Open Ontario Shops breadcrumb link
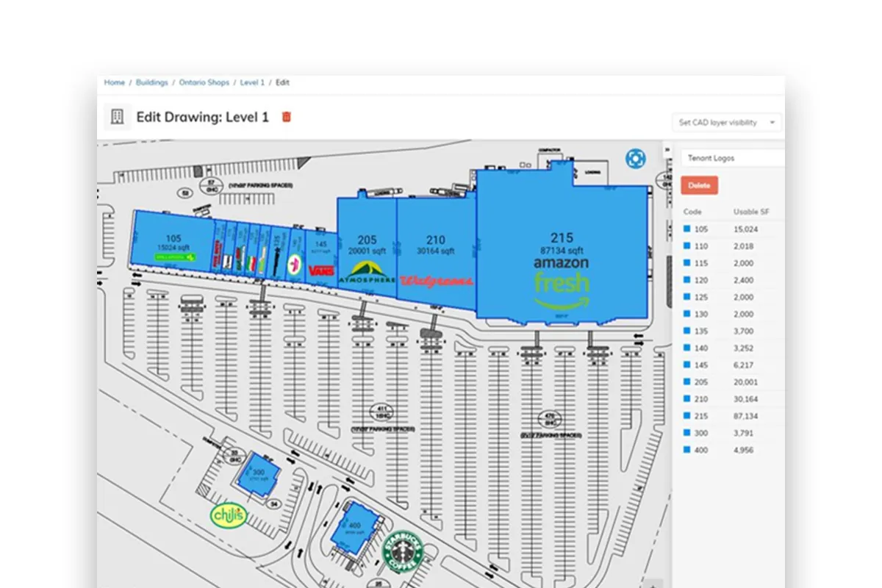This screenshot has width=882, height=588. tap(204, 82)
